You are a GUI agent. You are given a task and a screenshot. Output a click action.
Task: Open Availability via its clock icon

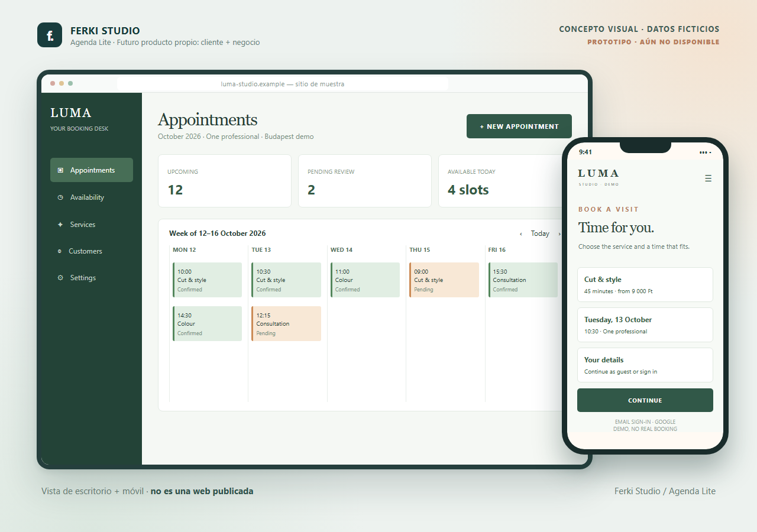(x=60, y=197)
